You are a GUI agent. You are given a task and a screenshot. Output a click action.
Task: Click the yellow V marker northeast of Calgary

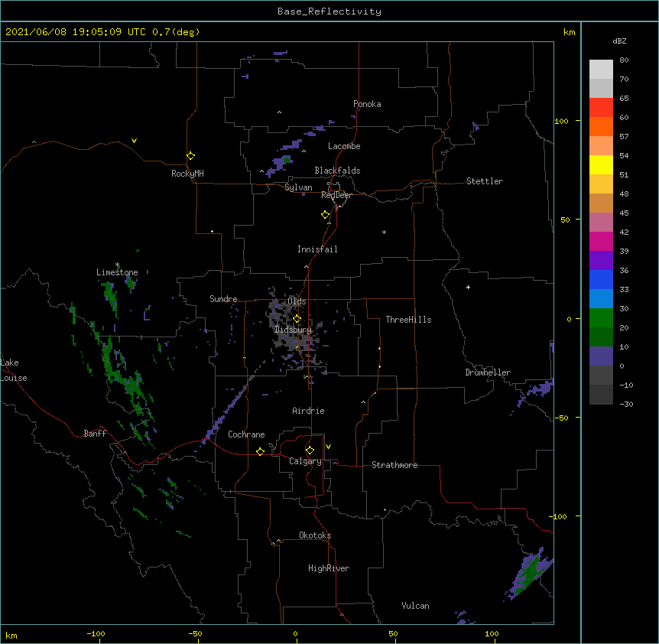[328, 447]
